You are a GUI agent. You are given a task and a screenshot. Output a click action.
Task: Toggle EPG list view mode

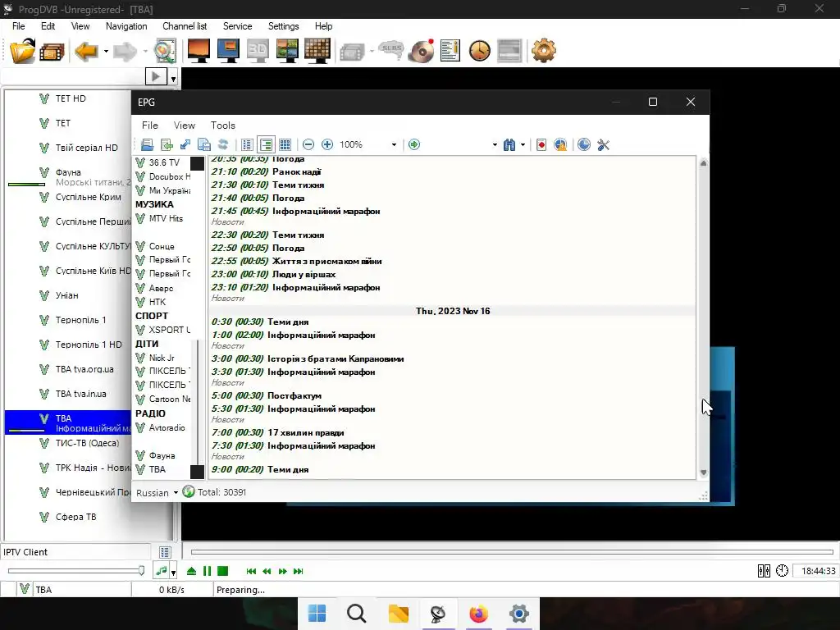tap(247, 144)
